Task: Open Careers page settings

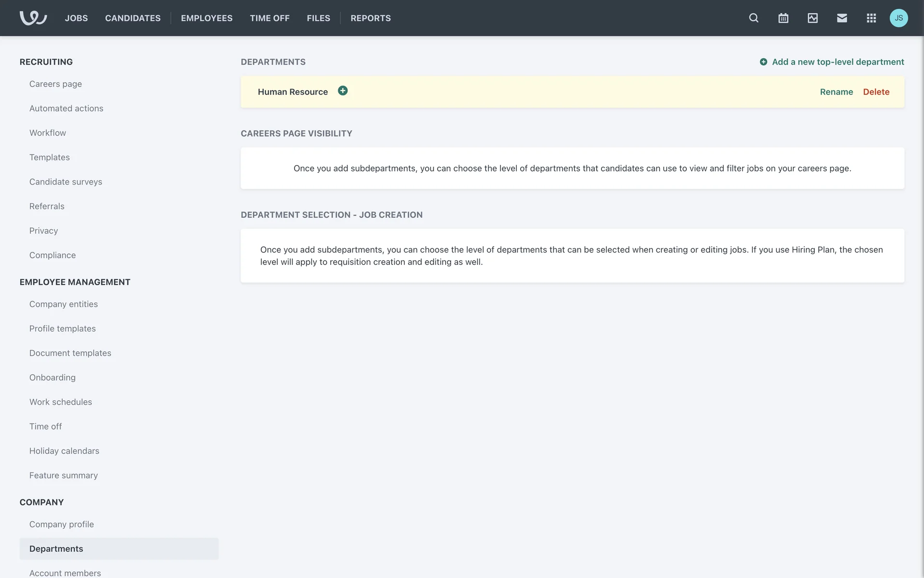Action: [x=55, y=84]
